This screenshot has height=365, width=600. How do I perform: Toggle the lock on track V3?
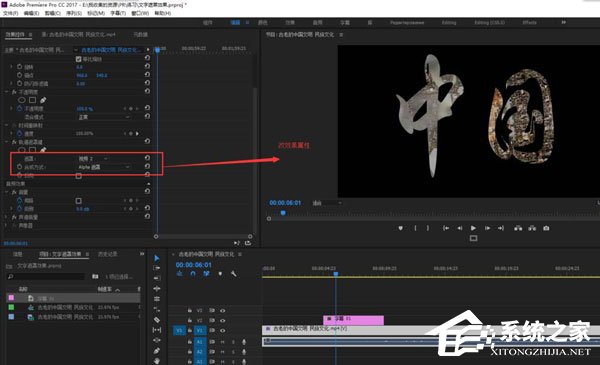pyautogui.click(x=189, y=310)
